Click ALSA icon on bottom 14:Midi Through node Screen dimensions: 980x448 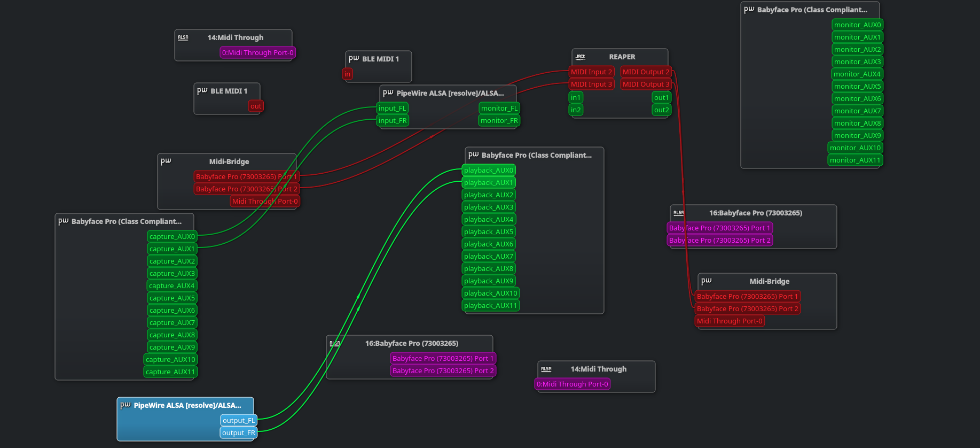tap(546, 369)
